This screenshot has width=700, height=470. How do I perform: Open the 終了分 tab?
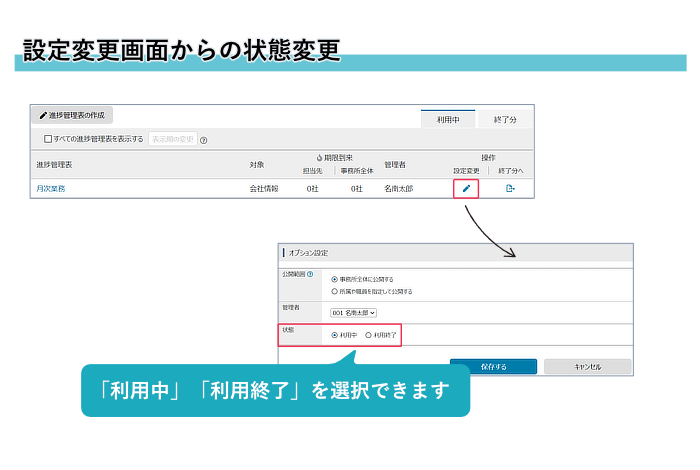pos(506,119)
